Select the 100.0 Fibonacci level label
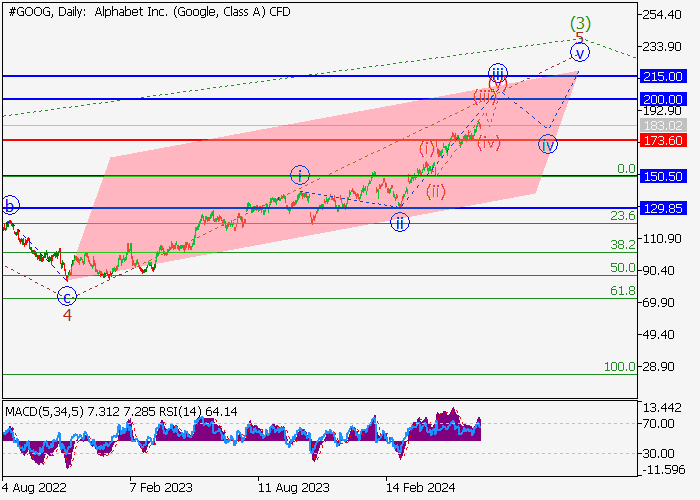Image resolution: width=700 pixels, height=500 pixels. pos(620,367)
